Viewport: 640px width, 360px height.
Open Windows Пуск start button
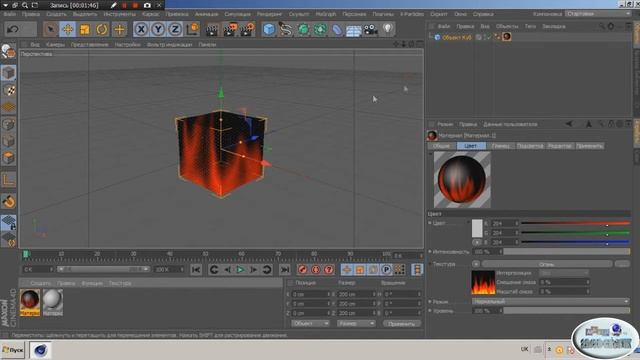(13, 350)
